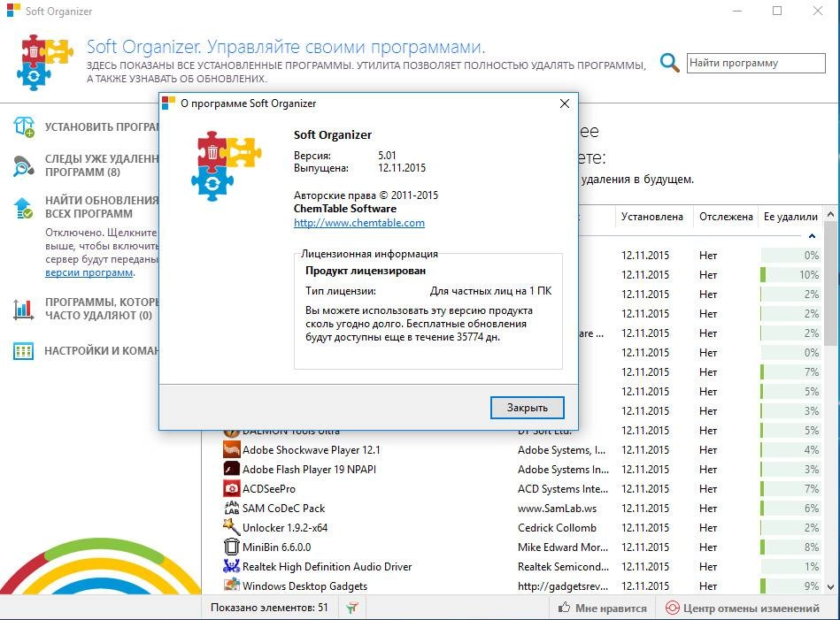Screen dimensions: 840x620
Task: Click the 8% removal bar for MiniBin
Action: 790,547
